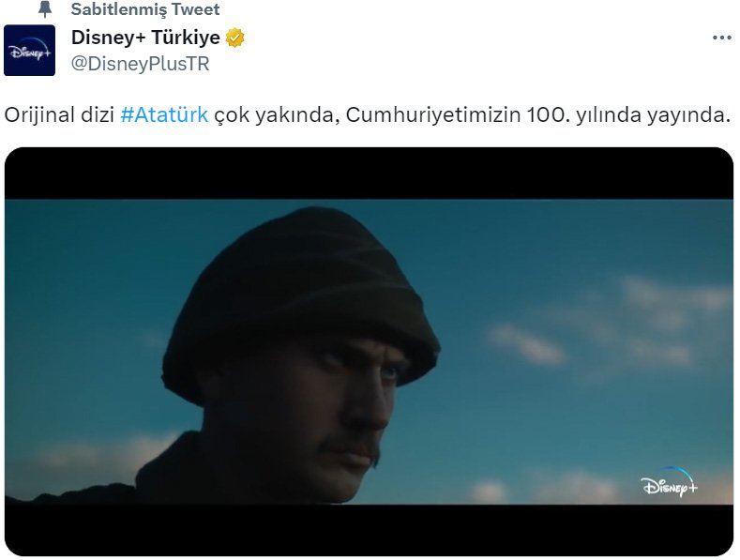Open the #Atatürk hashtag link
Screen dimensions: 740x560
pyautogui.click(x=164, y=114)
